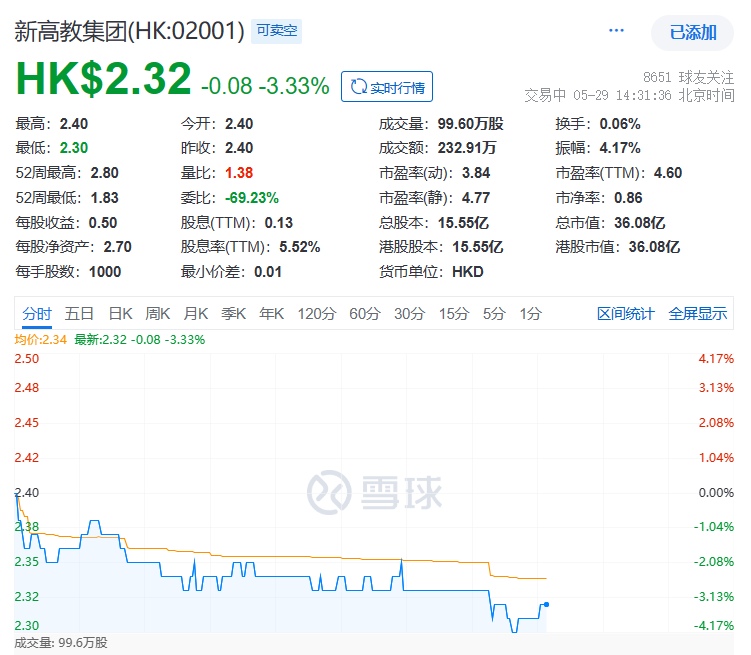This screenshot has height=655, width=751.
Task: Click the 港股市值 value 36.08亿
Action: (x=655, y=247)
